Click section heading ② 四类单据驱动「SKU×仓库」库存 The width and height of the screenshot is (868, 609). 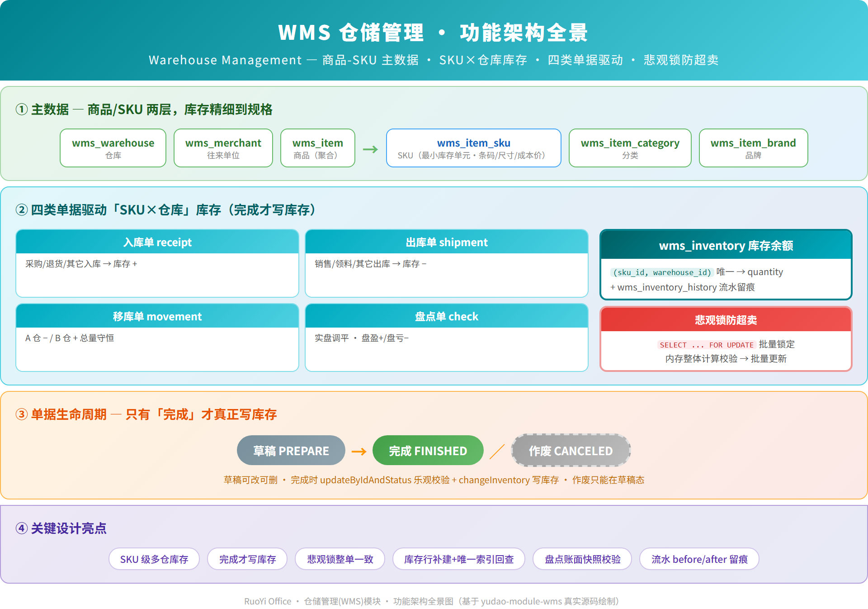[165, 210]
